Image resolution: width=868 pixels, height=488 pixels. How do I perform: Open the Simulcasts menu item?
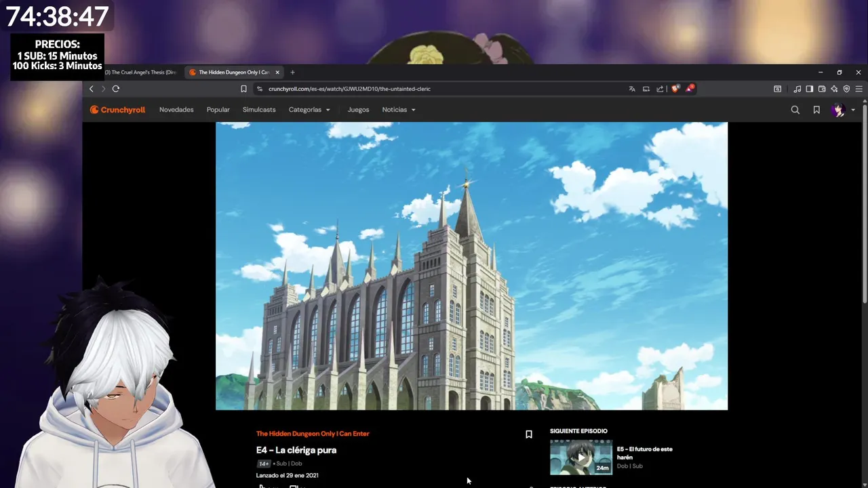pyautogui.click(x=259, y=110)
